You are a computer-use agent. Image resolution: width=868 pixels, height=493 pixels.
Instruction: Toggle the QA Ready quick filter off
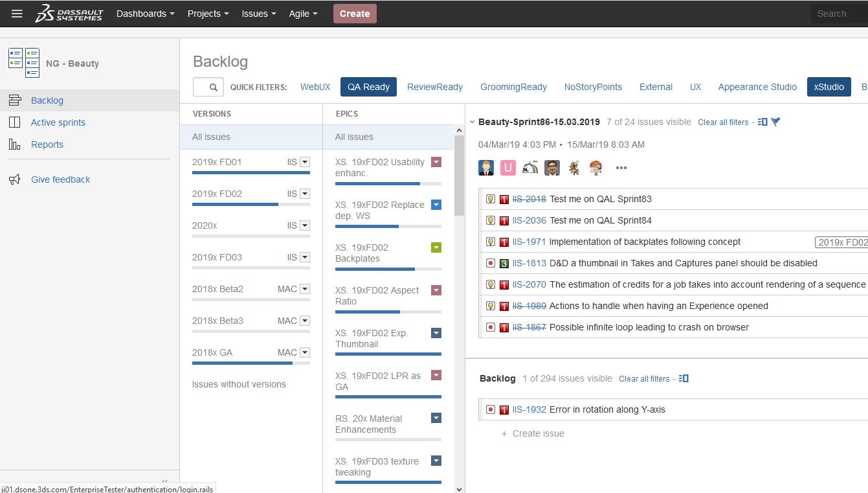click(x=368, y=86)
